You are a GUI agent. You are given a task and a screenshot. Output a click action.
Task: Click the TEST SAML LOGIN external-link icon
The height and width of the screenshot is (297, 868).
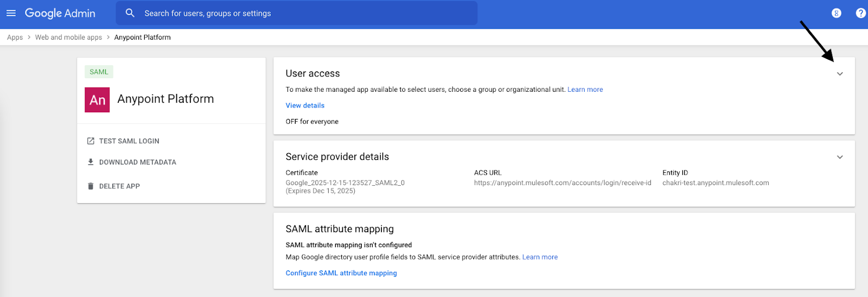click(x=91, y=141)
